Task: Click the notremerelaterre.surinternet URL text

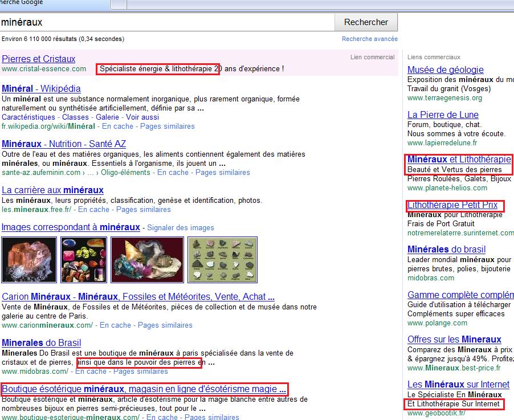Action: tap(460, 233)
